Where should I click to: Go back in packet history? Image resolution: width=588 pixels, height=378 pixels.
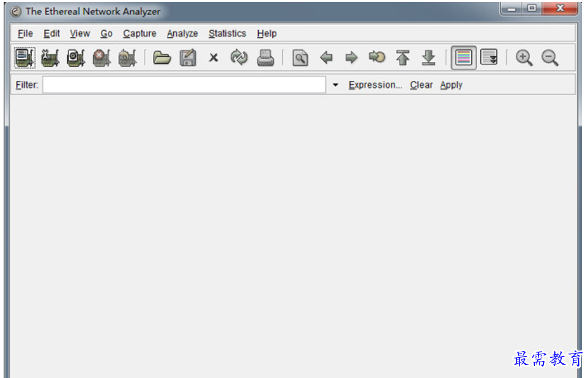click(326, 57)
